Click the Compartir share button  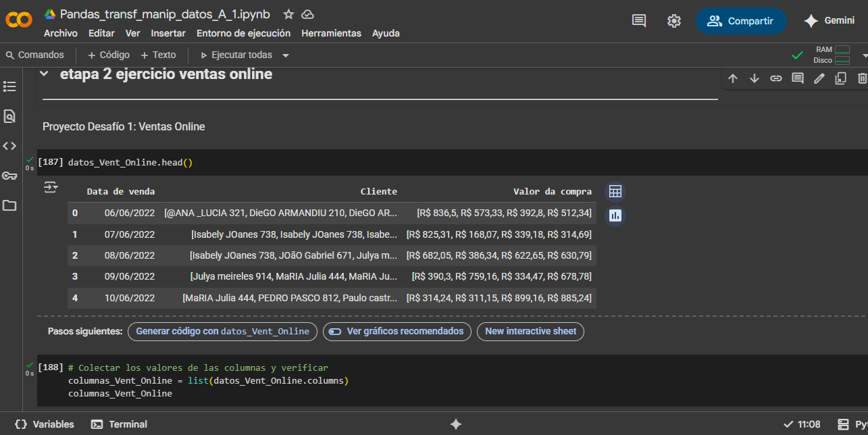[741, 21]
